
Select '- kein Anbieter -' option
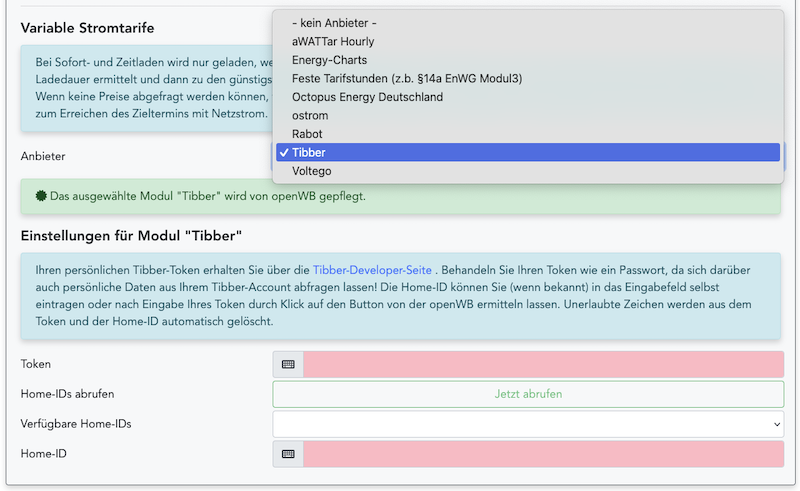coord(334,23)
